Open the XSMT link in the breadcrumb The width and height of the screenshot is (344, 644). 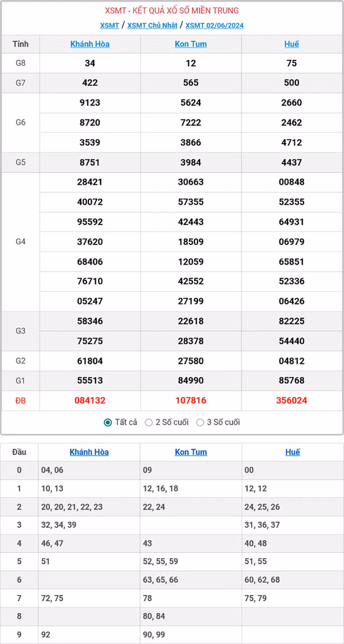pyautogui.click(x=109, y=25)
